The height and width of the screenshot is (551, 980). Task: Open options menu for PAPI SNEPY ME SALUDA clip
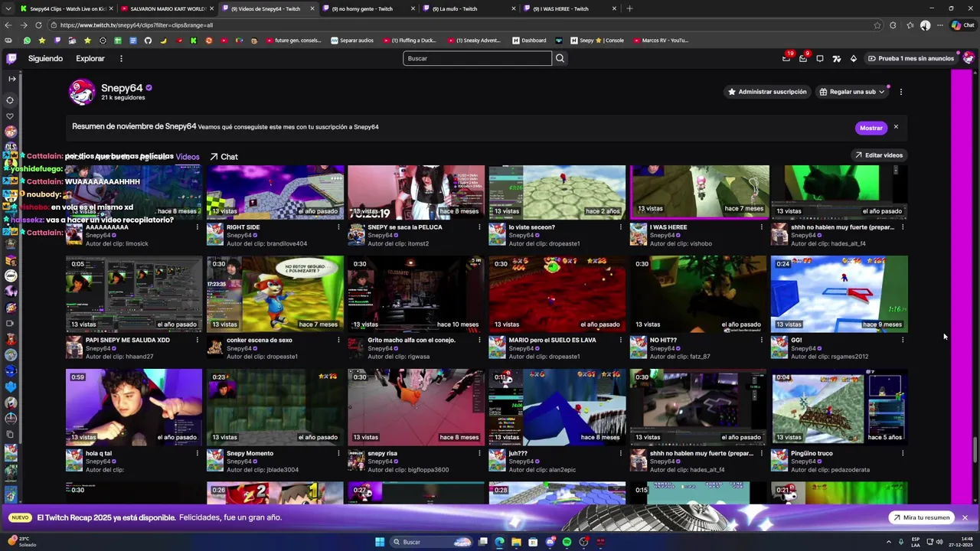(x=198, y=340)
